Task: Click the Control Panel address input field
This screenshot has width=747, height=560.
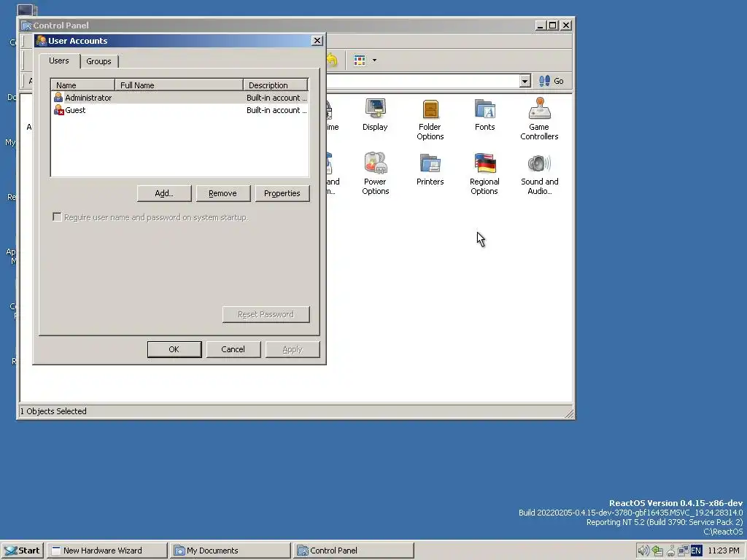Action: [422, 81]
